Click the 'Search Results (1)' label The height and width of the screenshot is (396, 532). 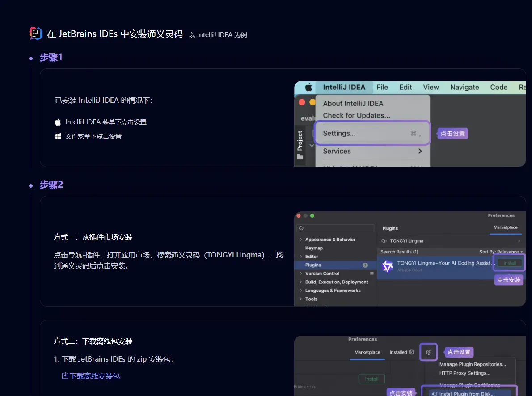(x=399, y=252)
